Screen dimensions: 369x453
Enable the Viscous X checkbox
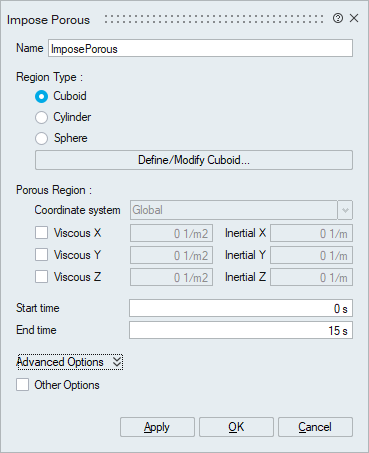[x=41, y=233]
